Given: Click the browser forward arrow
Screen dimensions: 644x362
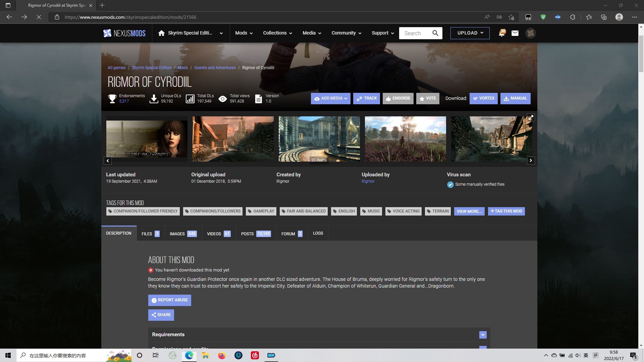Looking at the screenshot, I should [x=24, y=17].
